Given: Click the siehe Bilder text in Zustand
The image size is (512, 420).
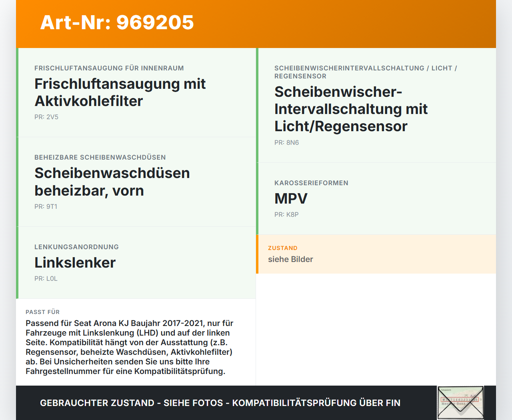Looking at the screenshot, I should [290, 259].
